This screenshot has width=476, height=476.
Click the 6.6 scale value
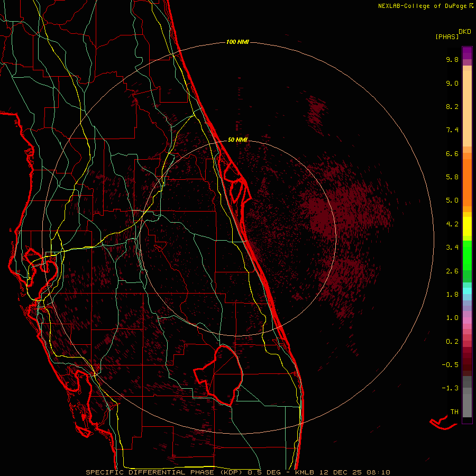[452, 153]
